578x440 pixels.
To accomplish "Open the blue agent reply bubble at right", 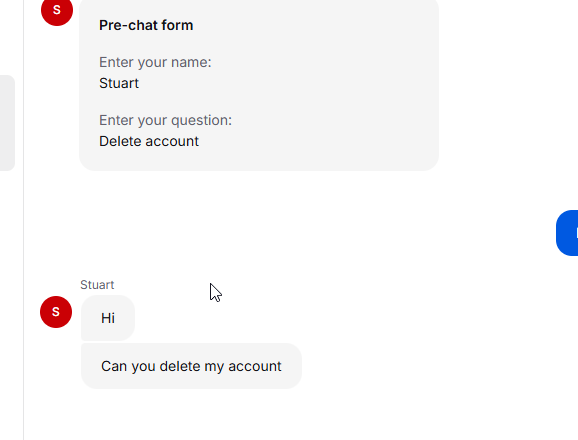I will 567,233.
